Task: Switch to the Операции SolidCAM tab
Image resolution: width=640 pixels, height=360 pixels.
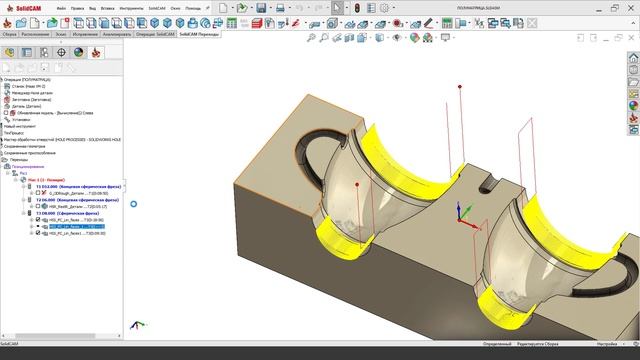Action: tap(155, 34)
